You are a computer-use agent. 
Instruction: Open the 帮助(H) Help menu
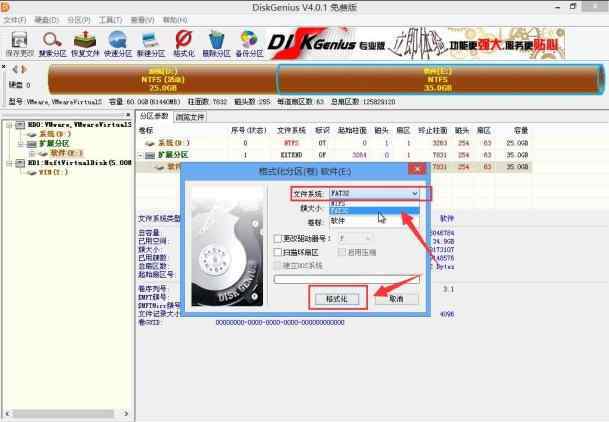point(175,20)
